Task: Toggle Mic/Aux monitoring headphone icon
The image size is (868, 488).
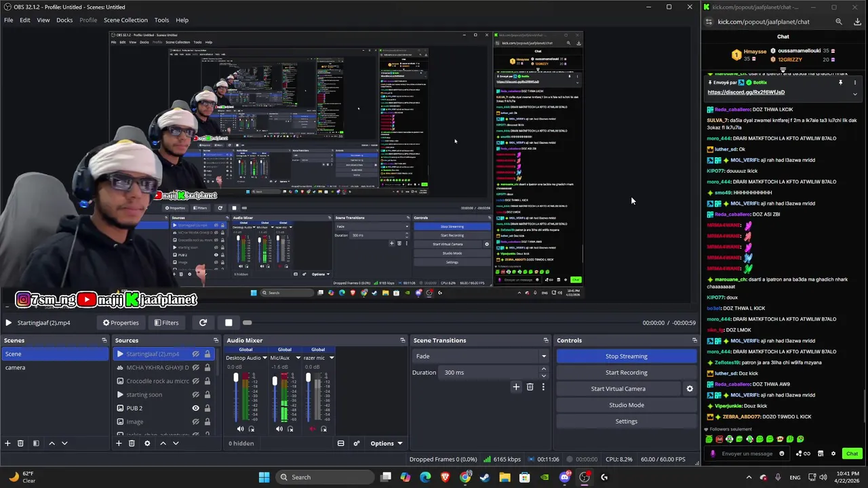Action: click(290, 429)
